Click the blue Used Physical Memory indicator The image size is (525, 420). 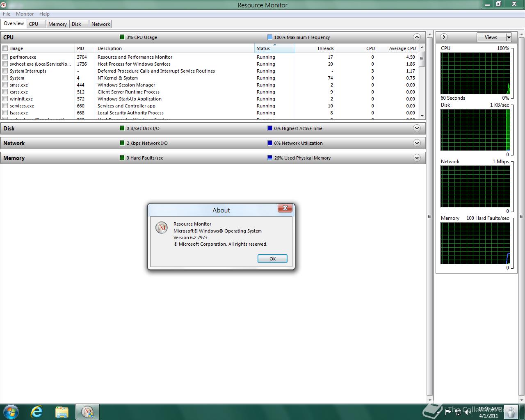[269, 157]
